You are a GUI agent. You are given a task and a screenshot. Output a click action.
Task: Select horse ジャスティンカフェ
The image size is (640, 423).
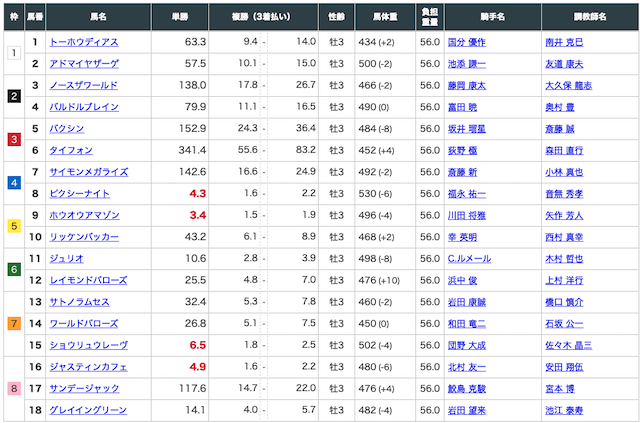click(x=88, y=367)
